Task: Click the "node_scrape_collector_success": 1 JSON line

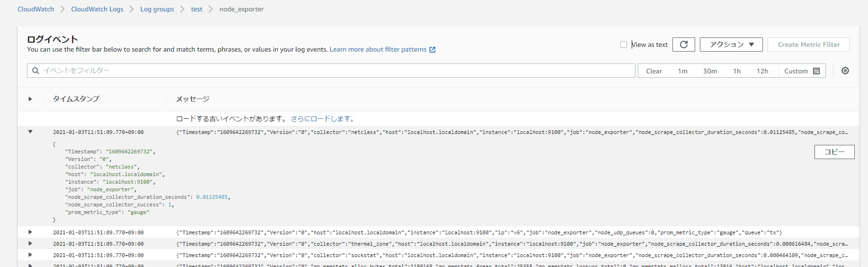Action: coord(120,205)
